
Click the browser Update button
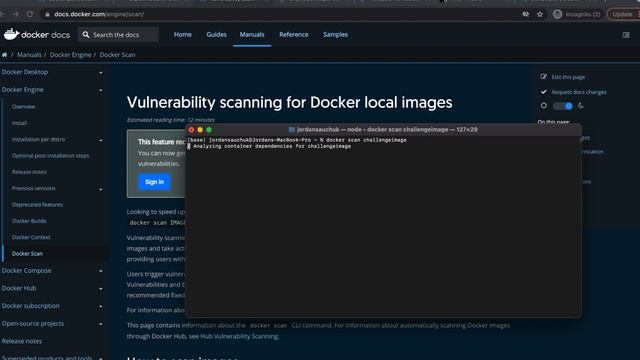(623, 14)
